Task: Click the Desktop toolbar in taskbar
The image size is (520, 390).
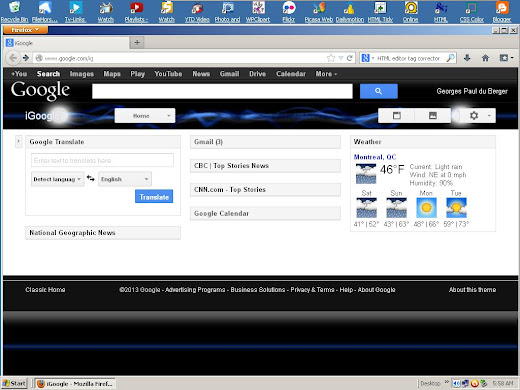Action: (x=430, y=383)
